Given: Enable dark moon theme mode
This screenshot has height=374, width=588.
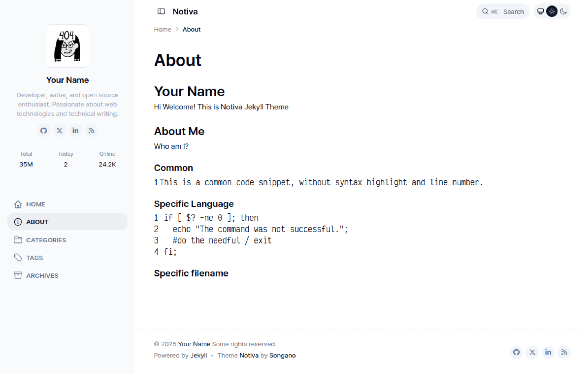Looking at the screenshot, I should (x=564, y=11).
